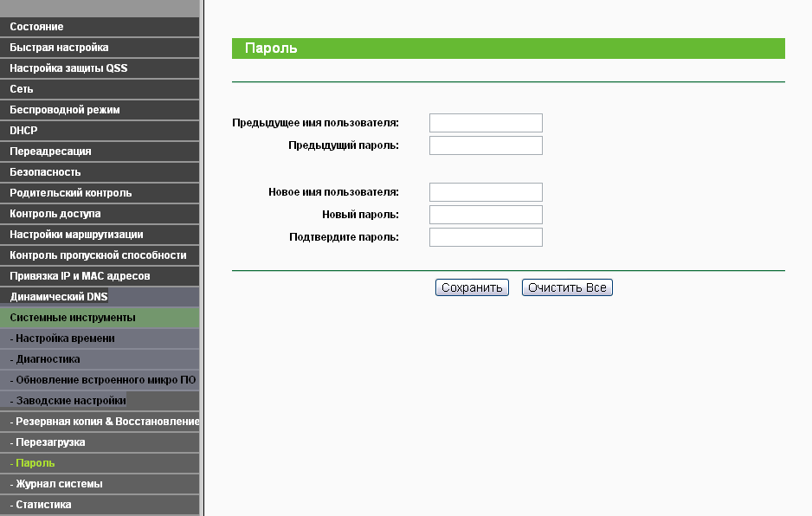Focus the Подтвердите пароль field
This screenshot has height=516, width=812.
coord(486,237)
